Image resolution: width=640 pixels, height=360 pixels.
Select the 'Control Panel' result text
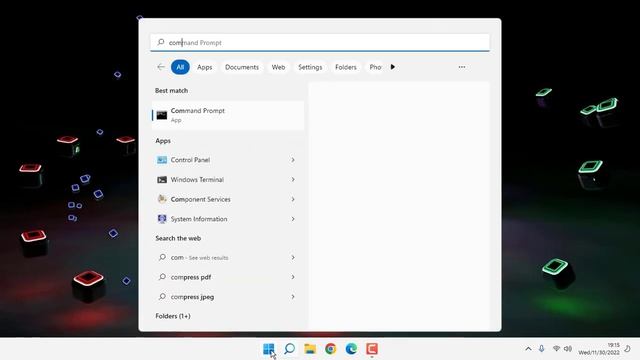coord(190,160)
